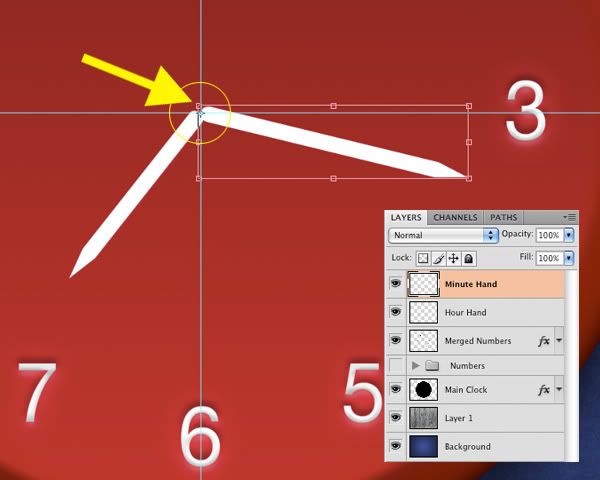Click the lock position move icon
Screen dimensions: 600x480
coord(453,258)
